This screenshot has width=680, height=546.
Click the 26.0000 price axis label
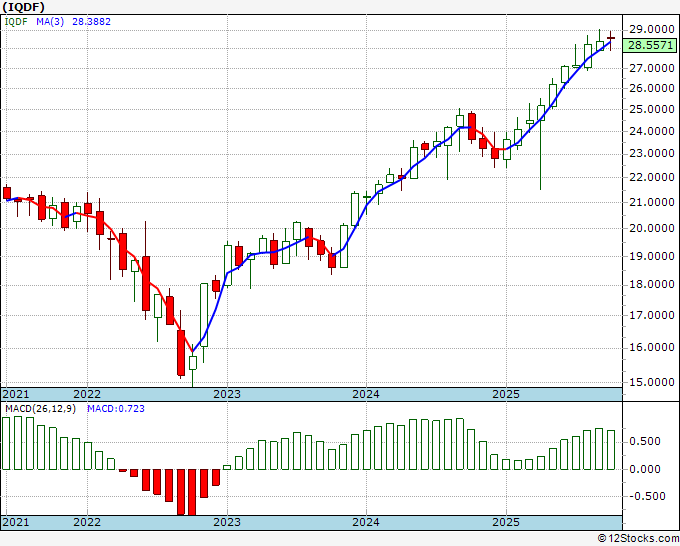pos(652,88)
